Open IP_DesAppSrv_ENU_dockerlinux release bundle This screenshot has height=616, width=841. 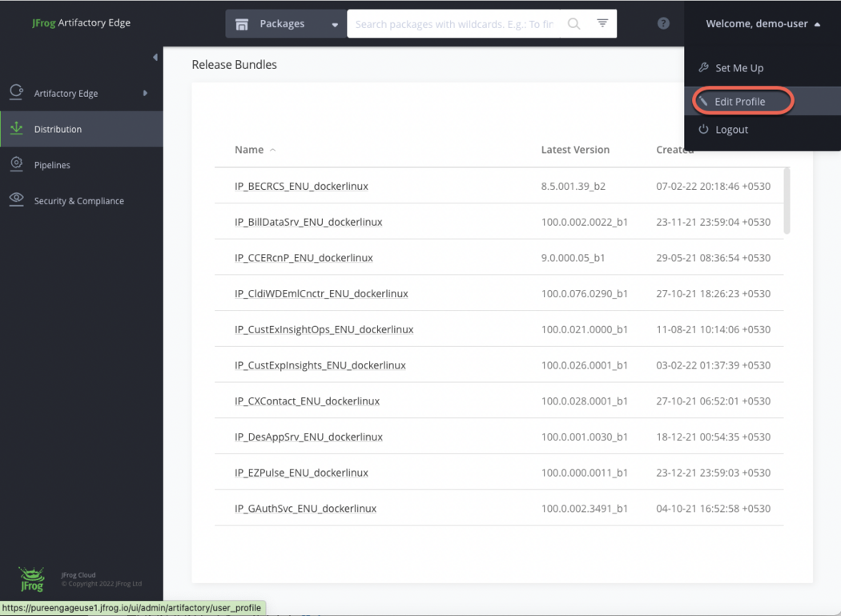click(308, 437)
